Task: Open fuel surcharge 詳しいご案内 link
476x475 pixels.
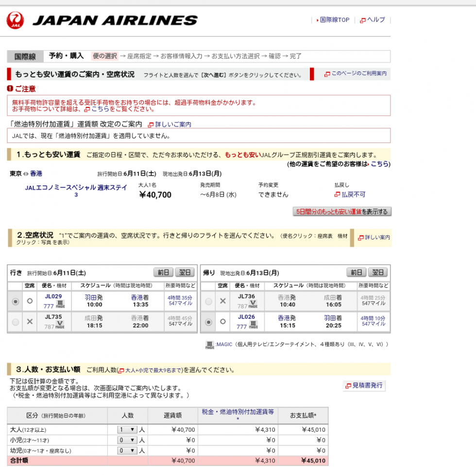Action: pos(173,124)
